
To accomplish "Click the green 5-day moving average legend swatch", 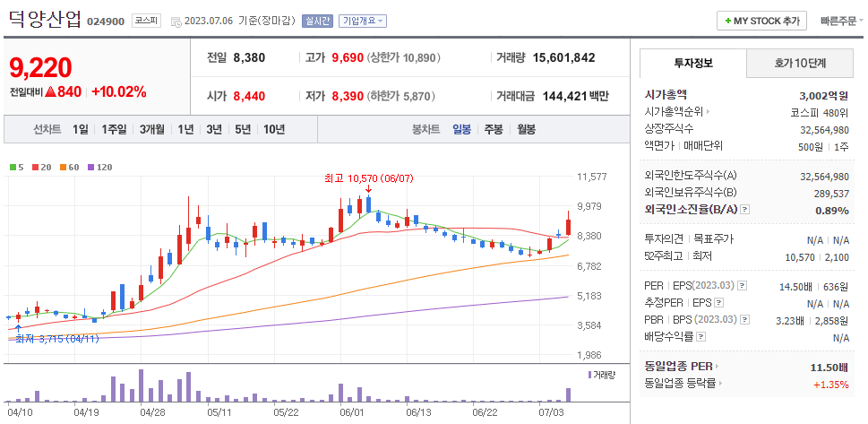I will [x=13, y=167].
